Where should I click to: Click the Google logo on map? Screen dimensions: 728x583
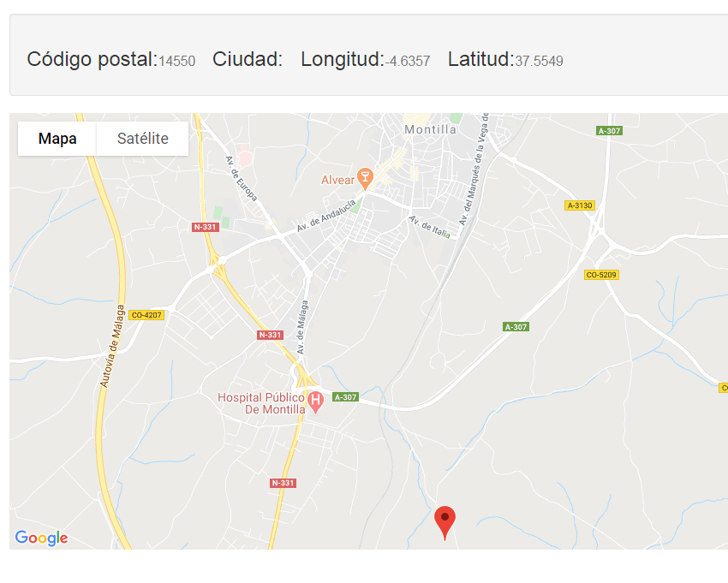pyautogui.click(x=41, y=538)
